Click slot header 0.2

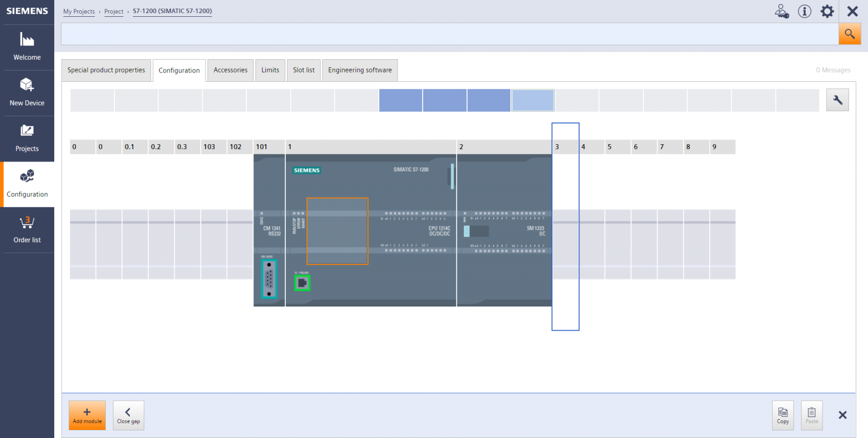pos(161,147)
